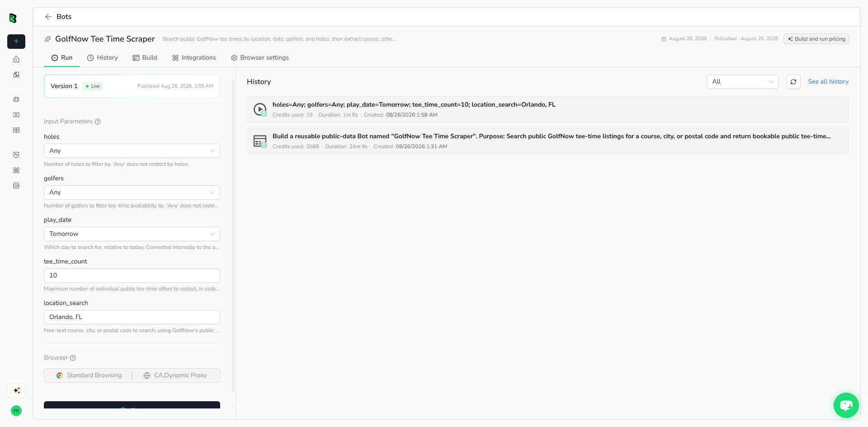Switch to the Run tab
This screenshot has height=427, width=868.
(x=62, y=58)
